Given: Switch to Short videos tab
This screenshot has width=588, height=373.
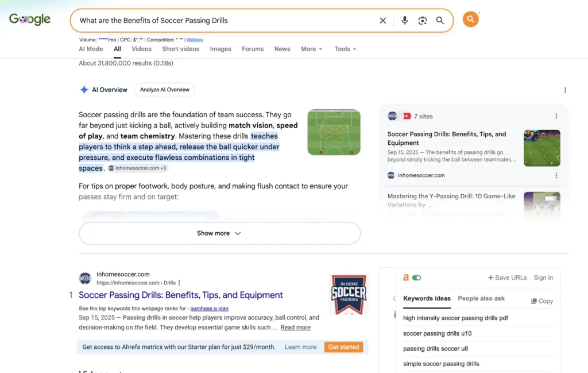Looking at the screenshot, I should click(x=181, y=49).
